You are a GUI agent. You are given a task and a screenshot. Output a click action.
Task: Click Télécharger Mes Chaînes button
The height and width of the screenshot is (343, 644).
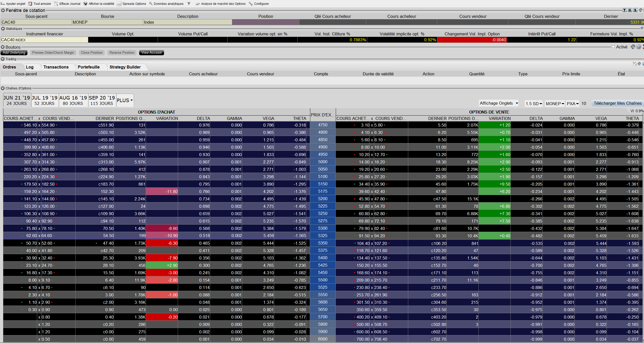coord(618,103)
